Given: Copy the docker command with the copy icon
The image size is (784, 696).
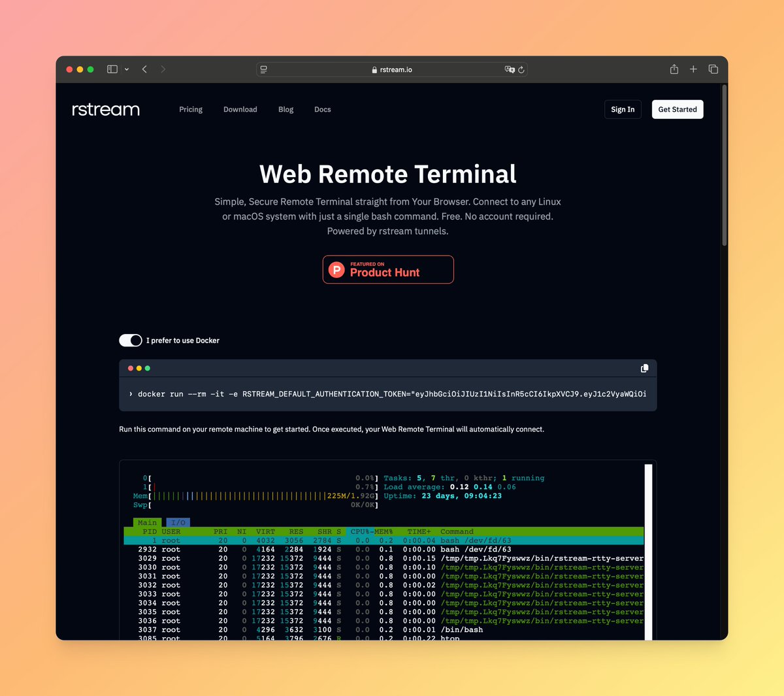Looking at the screenshot, I should 645,369.
